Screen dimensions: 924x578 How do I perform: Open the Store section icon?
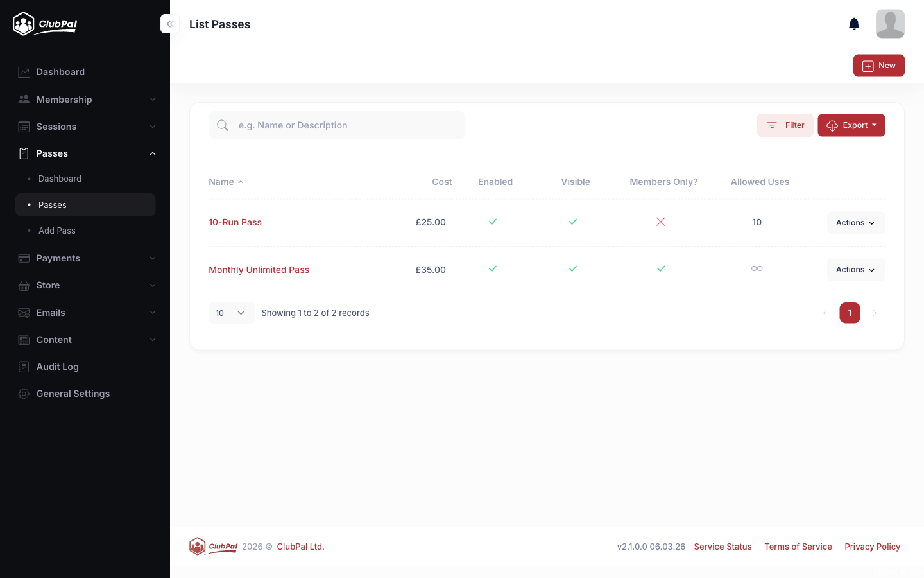coord(24,285)
